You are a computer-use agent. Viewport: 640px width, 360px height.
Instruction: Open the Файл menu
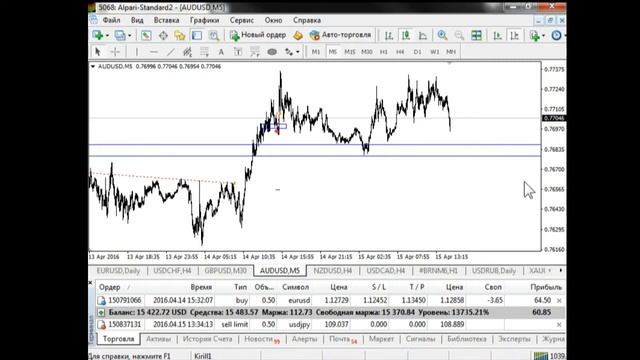tap(111, 20)
